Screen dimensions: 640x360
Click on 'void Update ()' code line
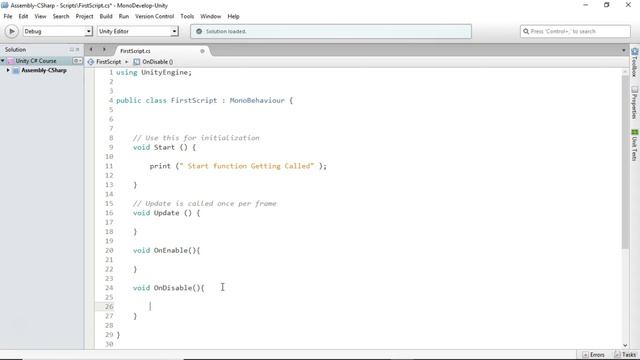click(x=167, y=213)
